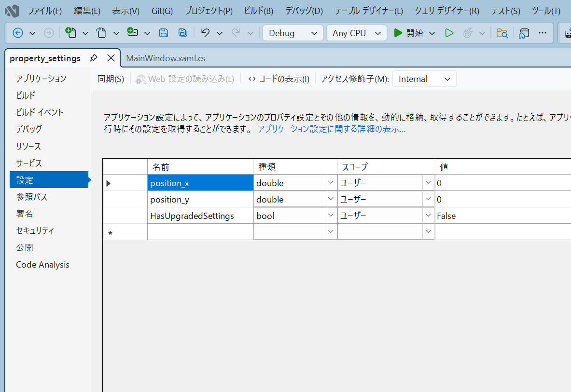The height and width of the screenshot is (392, 571).
Task: Open the 編集(E) menu
Action: click(87, 11)
